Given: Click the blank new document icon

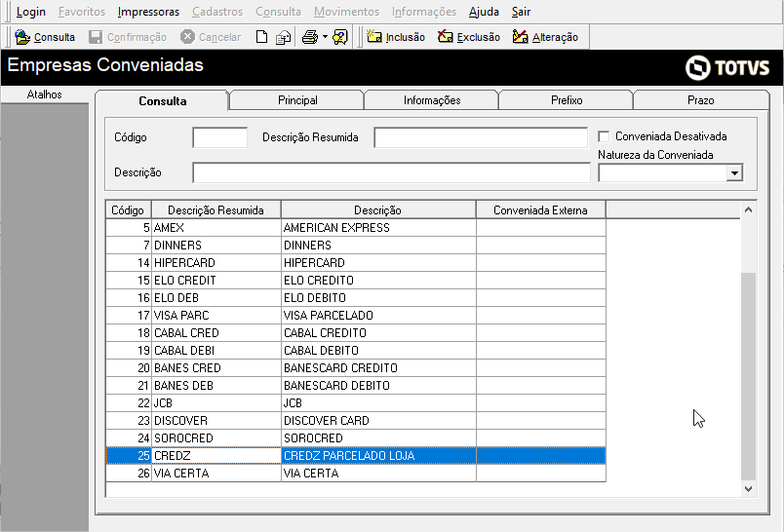Looking at the screenshot, I should coord(261,37).
